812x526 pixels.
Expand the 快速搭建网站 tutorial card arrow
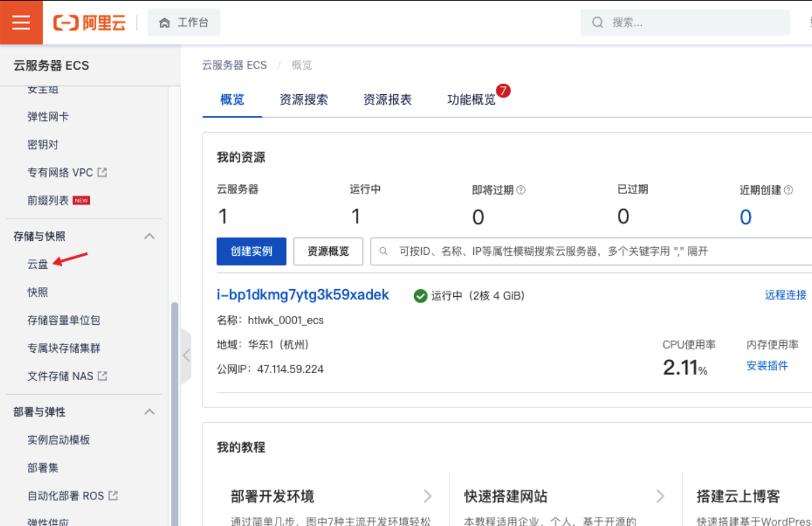click(x=660, y=496)
